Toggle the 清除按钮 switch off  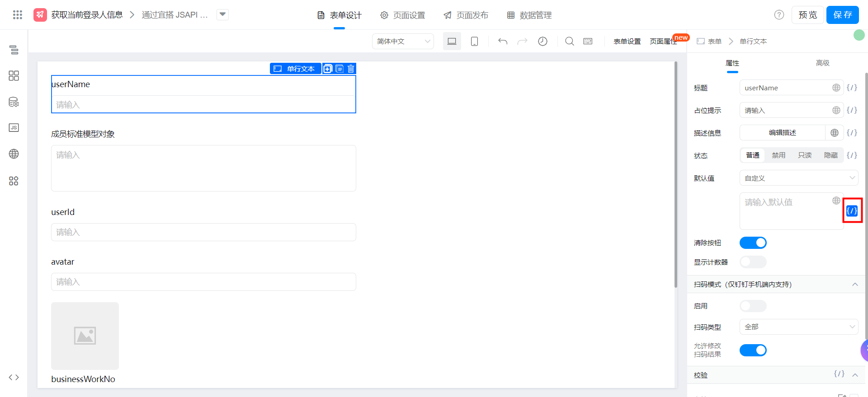(753, 243)
